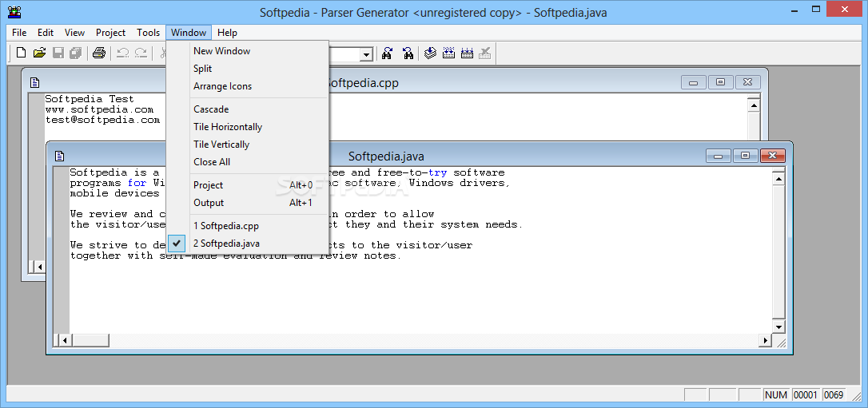
Task: Click the New file toolbar icon
Action: click(x=21, y=53)
